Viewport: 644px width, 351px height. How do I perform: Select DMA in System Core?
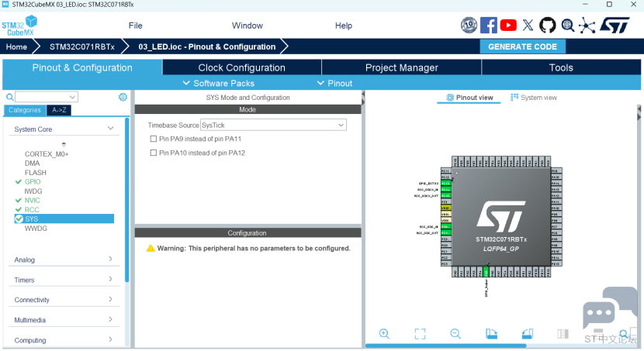click(x=32, y=163)
